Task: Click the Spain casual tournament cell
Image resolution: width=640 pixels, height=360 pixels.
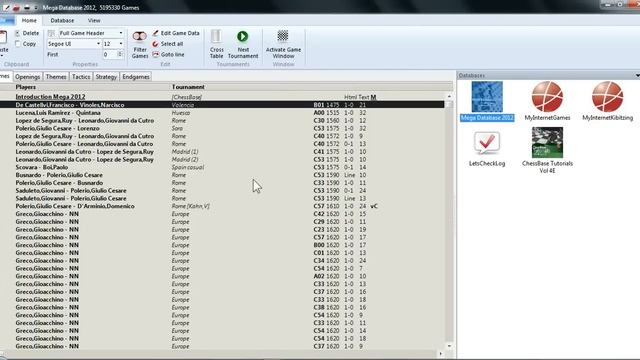Action: [x=188, y=167]
